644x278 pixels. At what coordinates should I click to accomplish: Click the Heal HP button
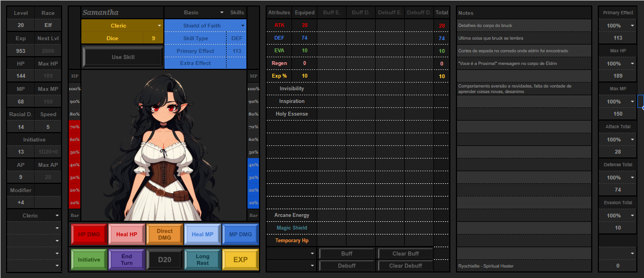coord(127,235)
